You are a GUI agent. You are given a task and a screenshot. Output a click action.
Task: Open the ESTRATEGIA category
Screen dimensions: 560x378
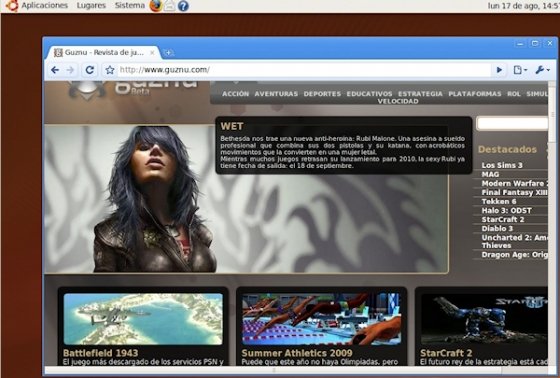click(x=420, y=94)
